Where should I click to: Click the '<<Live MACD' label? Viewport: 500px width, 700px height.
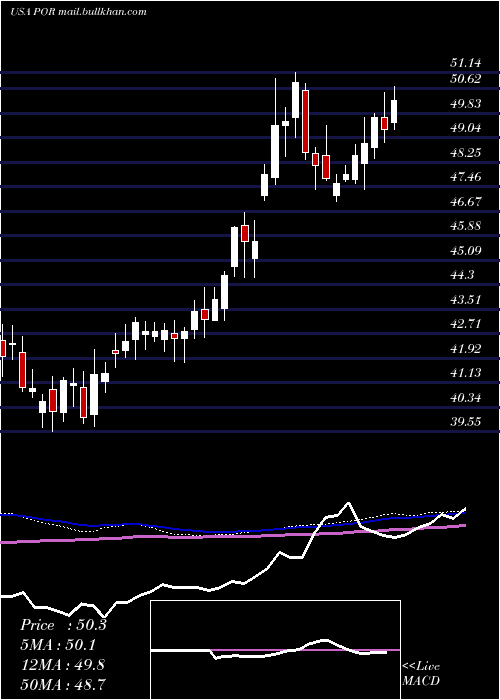click(x=421, y=674)
